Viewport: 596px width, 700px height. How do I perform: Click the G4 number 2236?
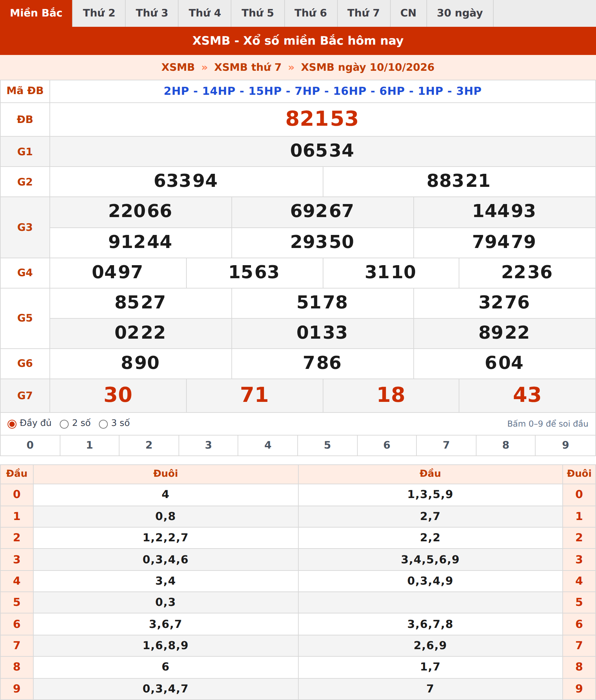(x=527, y=272)
